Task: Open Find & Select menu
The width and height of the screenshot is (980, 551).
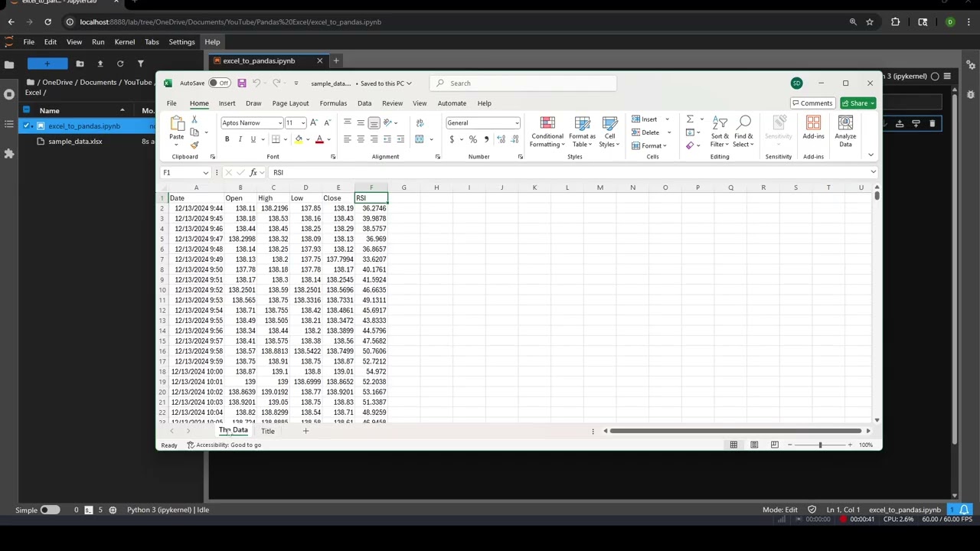Action: coord(743,132)
